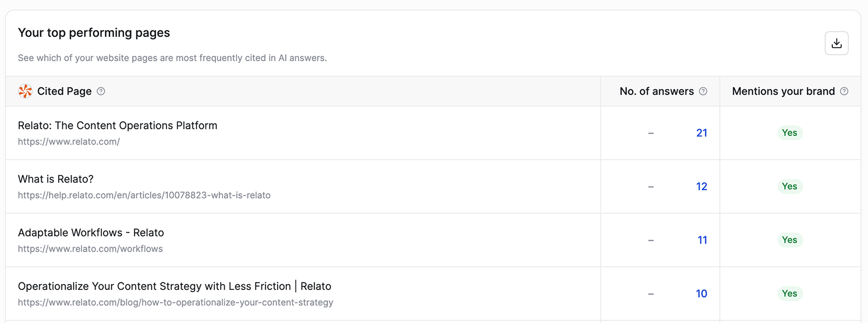This screenshot has width=868, height=323.
Task: Open the content strategy blog post link
Action: (x=175, y=286)
